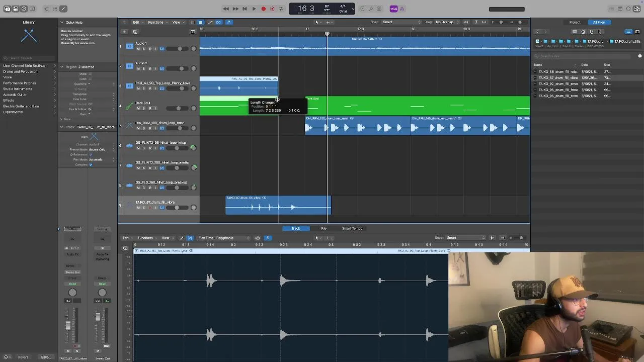Toggle the Cycle mode button
Screen dimensions: 644x362
[x=281, y=9]
